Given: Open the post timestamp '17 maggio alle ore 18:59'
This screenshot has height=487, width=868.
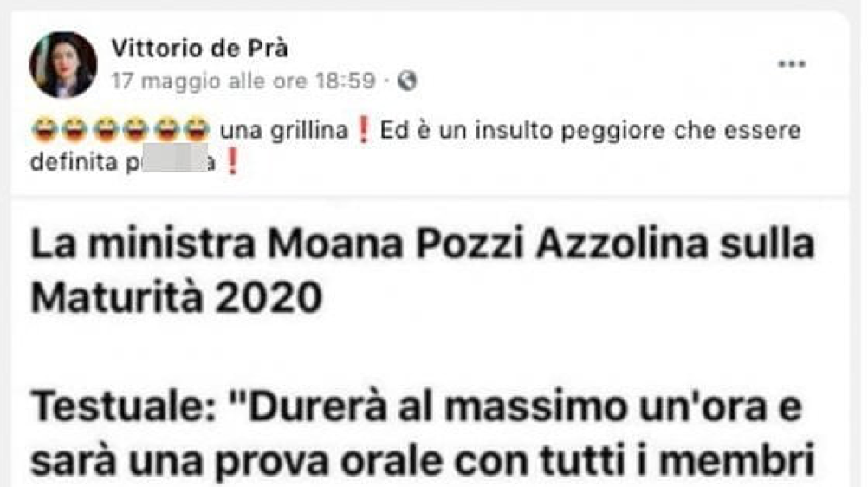Looking at the screenshot, I should (243, 81).
